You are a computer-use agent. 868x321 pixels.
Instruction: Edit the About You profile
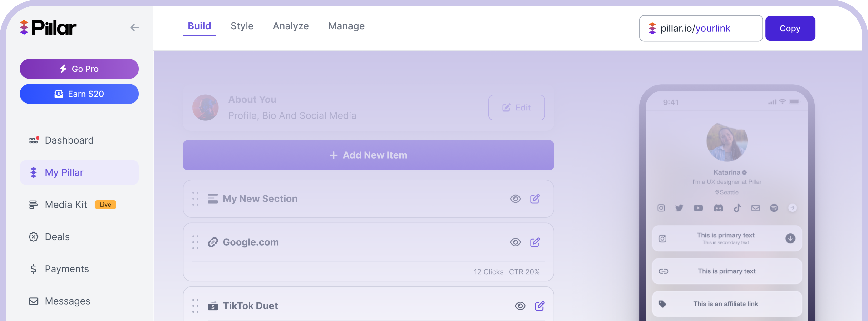517,108
